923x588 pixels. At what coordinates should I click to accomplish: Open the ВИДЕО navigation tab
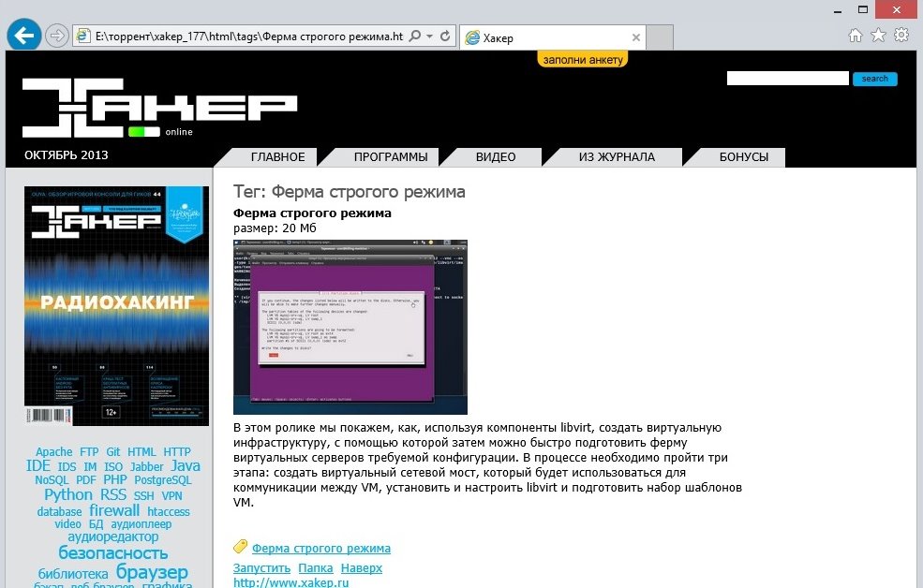[496, 157]
